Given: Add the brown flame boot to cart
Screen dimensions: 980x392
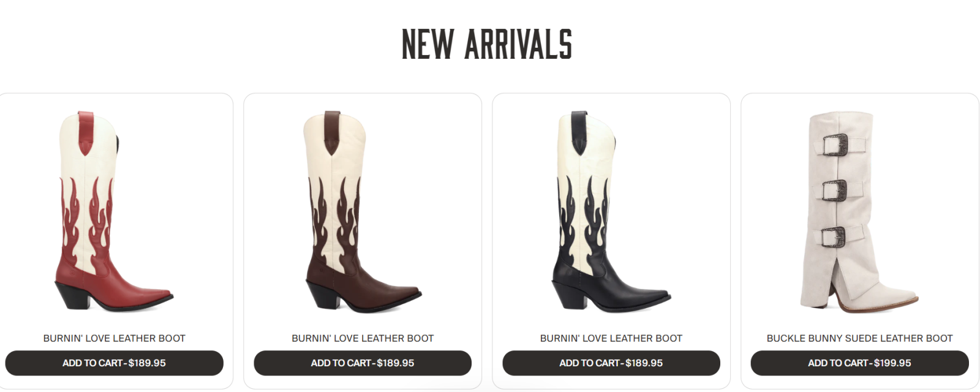Looking at the screenshot, I should tap(363, 363).
